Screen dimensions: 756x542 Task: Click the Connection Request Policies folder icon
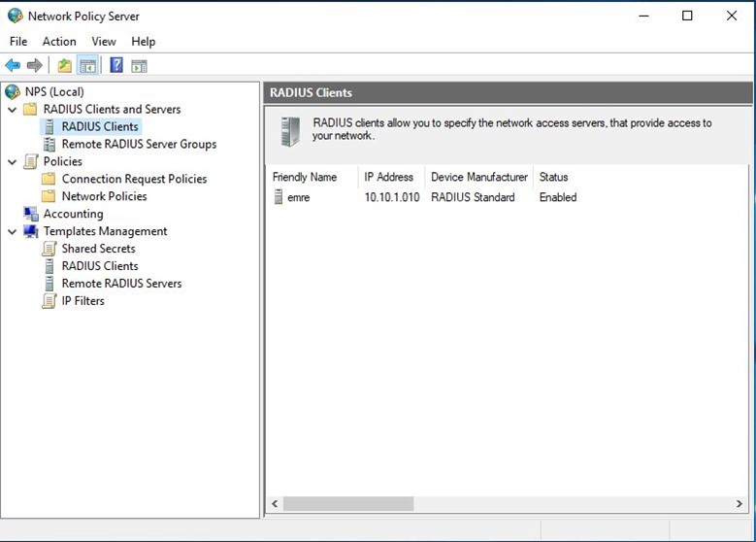(49, 179)
